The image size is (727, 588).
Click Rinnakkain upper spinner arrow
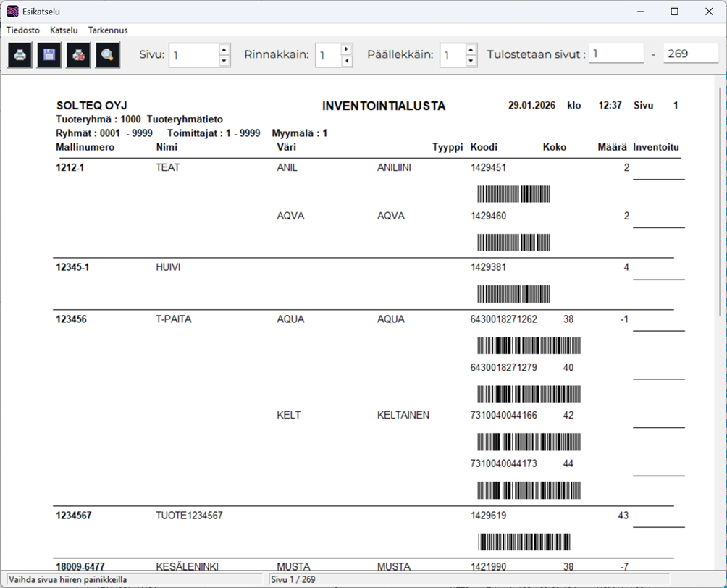point(347,49)
